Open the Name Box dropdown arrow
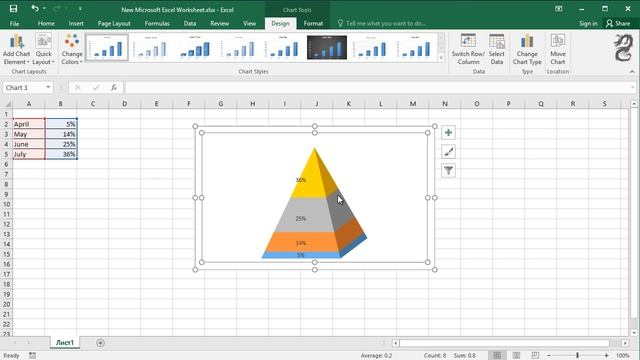The height and width of the screenshot is (360, 640). pyautogui.click(x=48, y=87)
